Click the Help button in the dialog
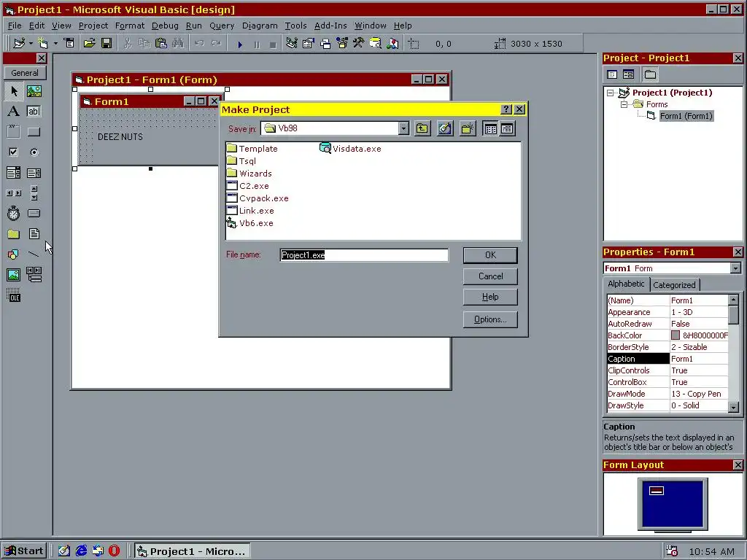 coord(490,297)
